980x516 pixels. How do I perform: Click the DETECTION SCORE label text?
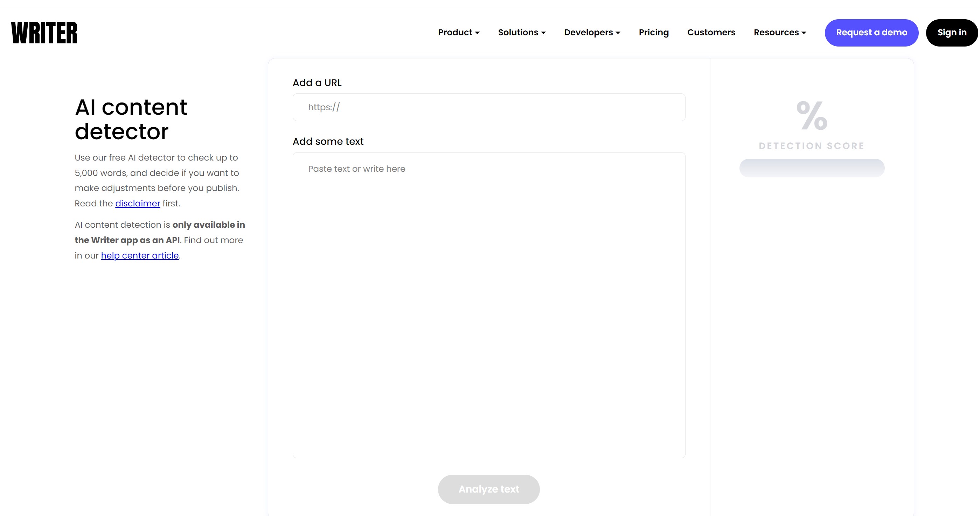tap(812, 146)
